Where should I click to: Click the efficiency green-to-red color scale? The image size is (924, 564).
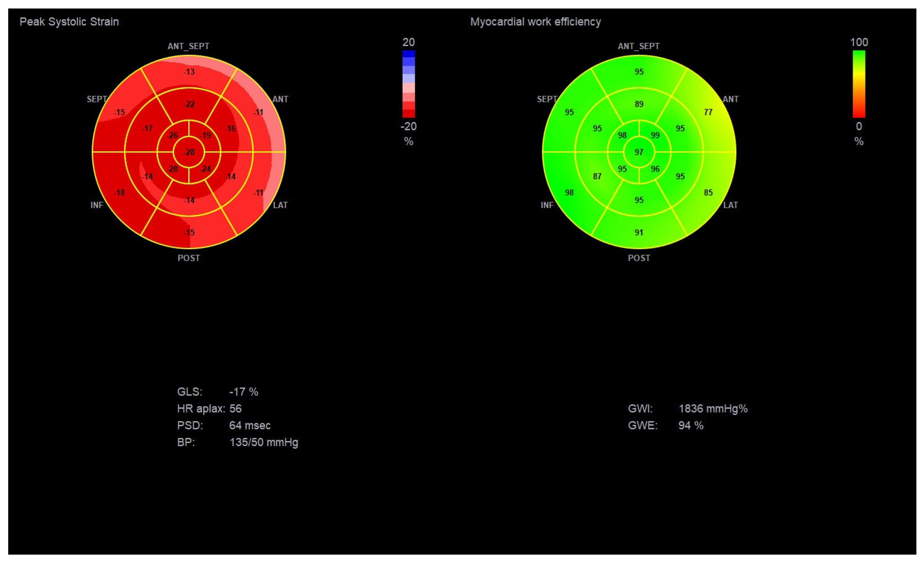[859, 84]
